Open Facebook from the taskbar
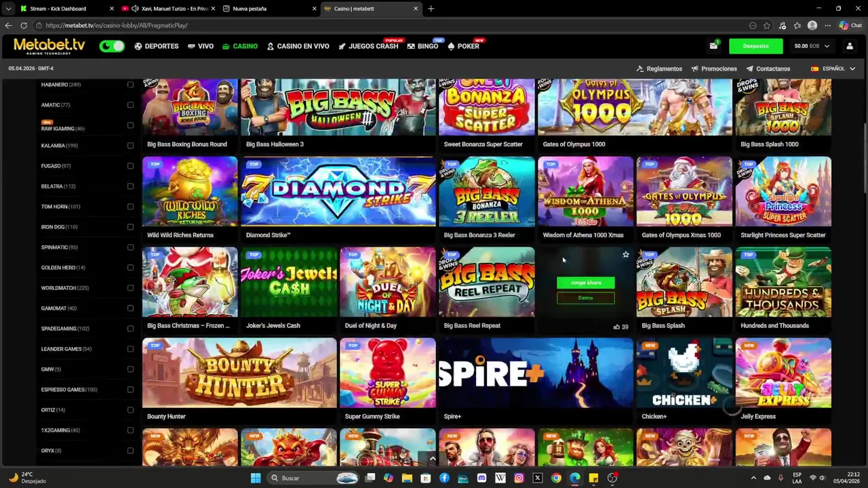 coord(444,478)
